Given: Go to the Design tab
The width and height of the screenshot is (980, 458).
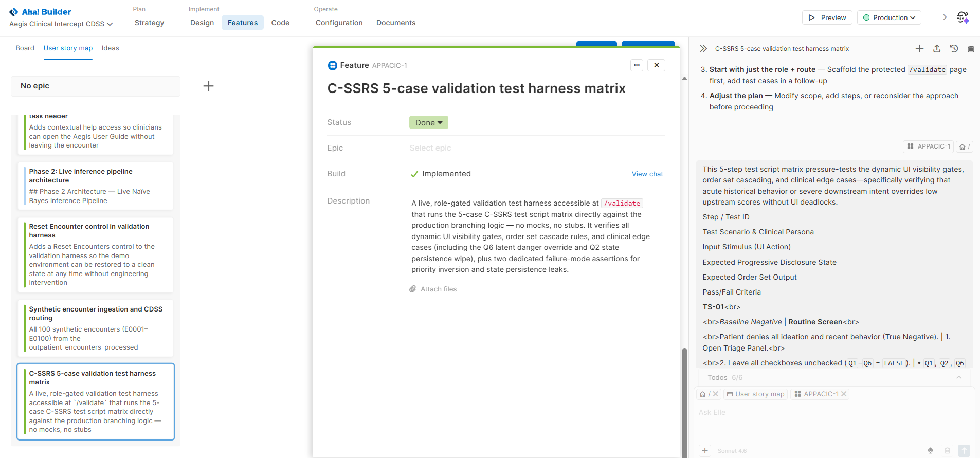Looking at the screenshot, I should click(x=202, y=23).
